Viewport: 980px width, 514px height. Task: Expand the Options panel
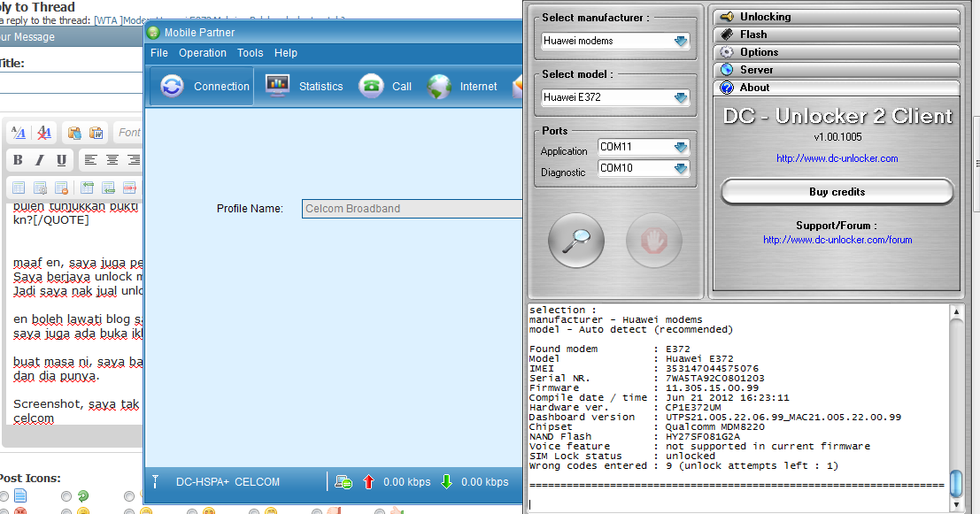click(x=837, y=52)
